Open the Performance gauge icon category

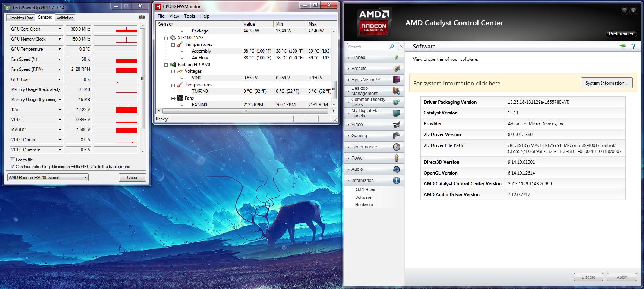click(x=396, y=147)
